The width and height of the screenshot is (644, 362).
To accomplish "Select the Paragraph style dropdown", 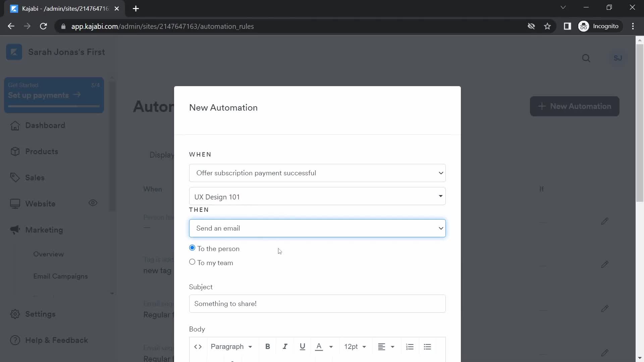I will [x=231, y=347].
